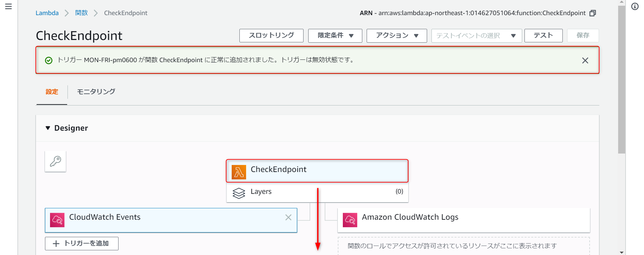644x255 pixels.
Task: Click the trigger added success message text
Action: pyautogui.click(x=206, y=60)
